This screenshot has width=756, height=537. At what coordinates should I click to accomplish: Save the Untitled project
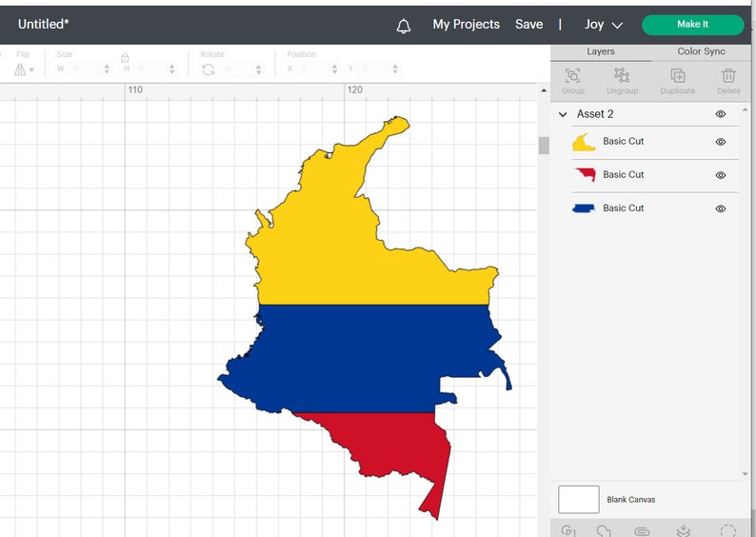[x=528, y=25]
